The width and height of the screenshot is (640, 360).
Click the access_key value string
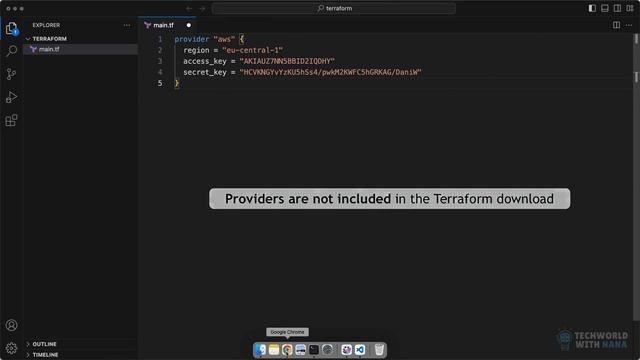(287, 61)
